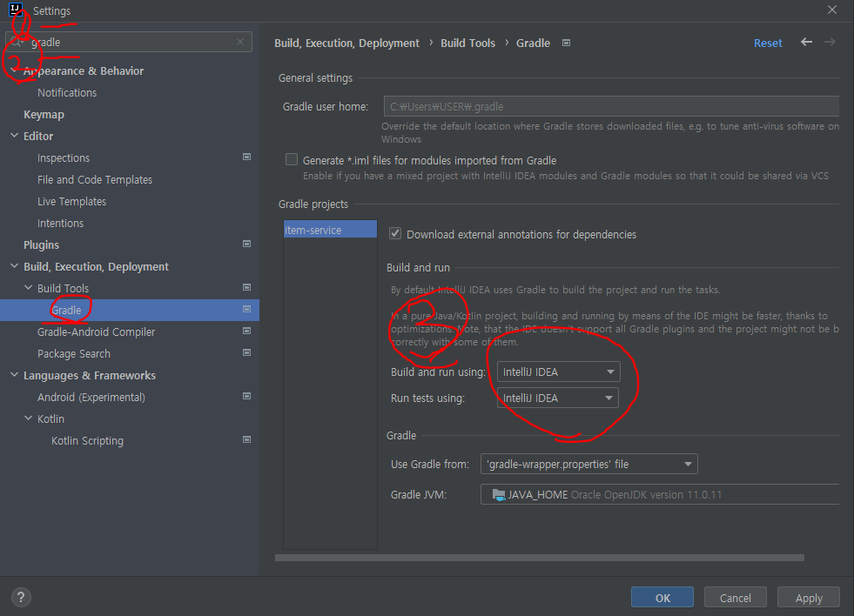Viewport: 854px width, 616px height.
Task: Click the project-level icon beside Inspections
Action: point(246,157)
